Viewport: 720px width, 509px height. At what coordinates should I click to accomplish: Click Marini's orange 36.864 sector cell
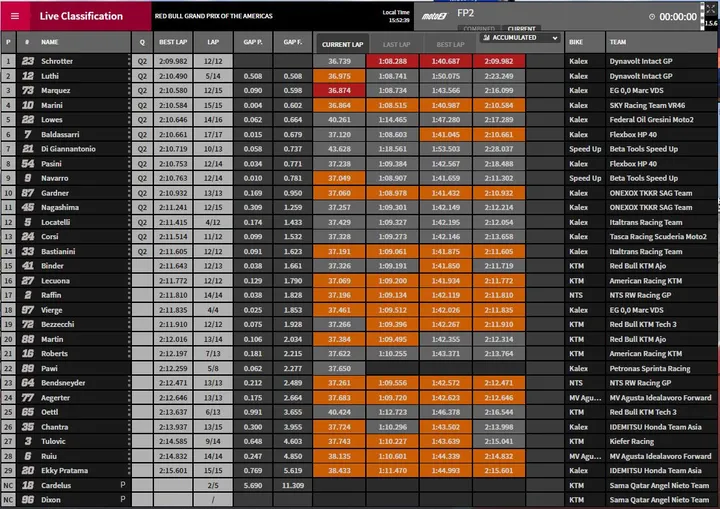[x=339, y=105]
